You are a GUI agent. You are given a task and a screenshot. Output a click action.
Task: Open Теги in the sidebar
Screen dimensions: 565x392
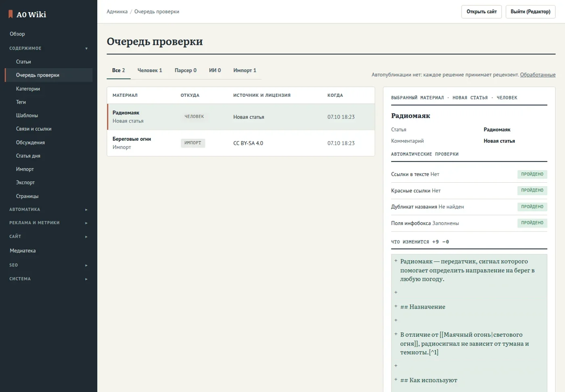point(48,102)
